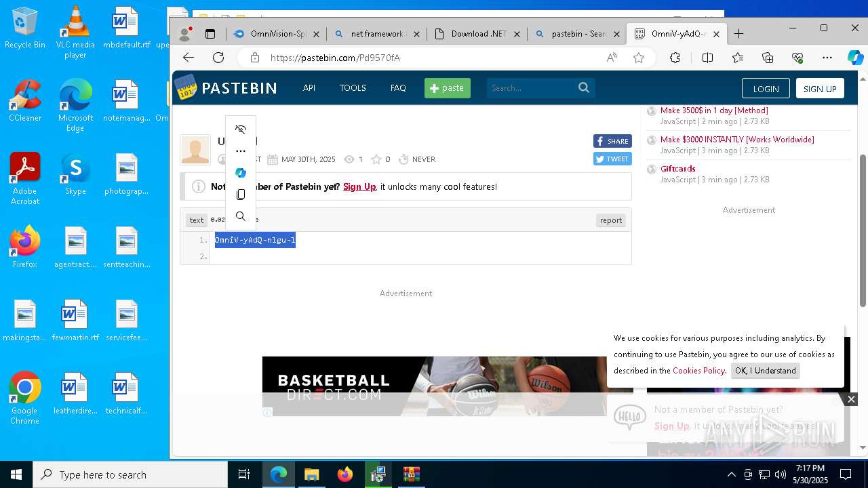Image resolution: width=868 pixels, height=488 pixels.
Task: Switch to pastebin search tab
Action: (578, 33)
